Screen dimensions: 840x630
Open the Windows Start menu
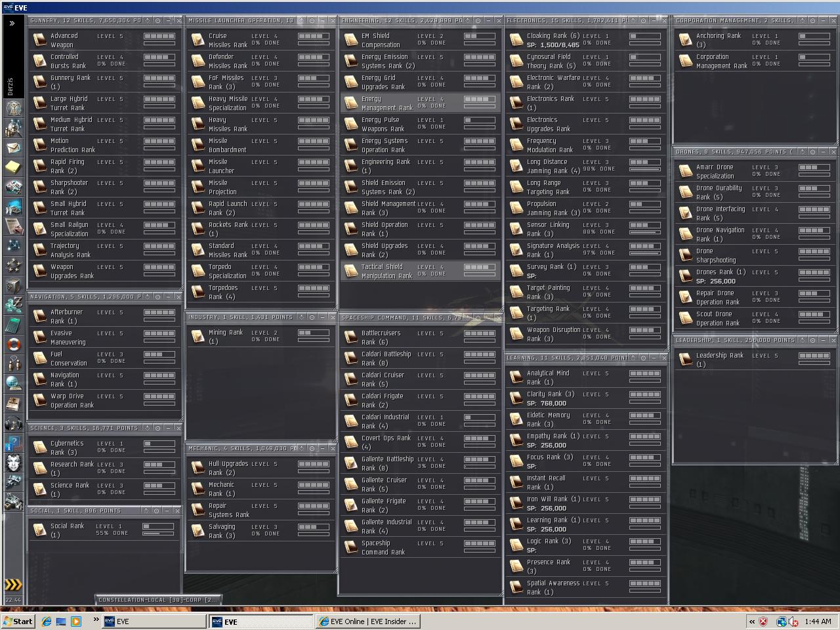point(18,621)
